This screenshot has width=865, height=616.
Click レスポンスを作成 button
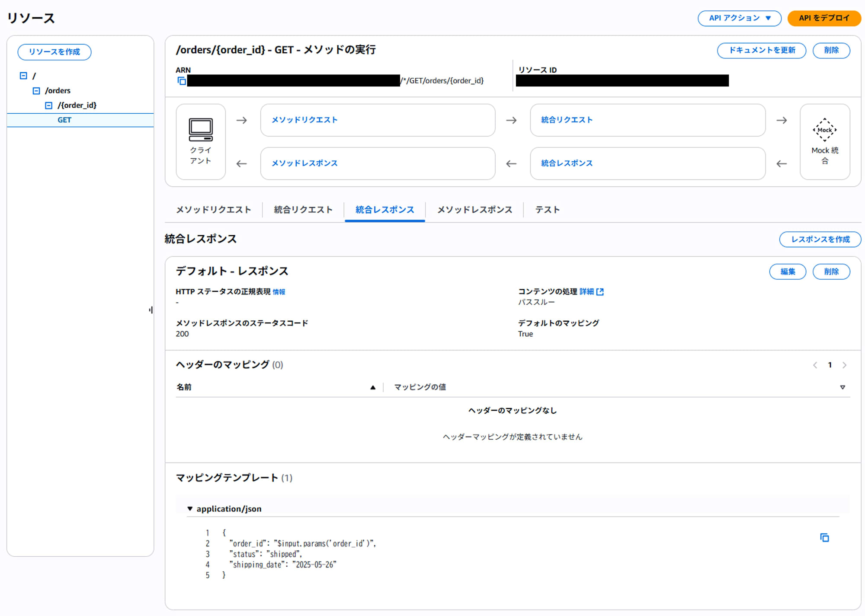click(820, 239)
